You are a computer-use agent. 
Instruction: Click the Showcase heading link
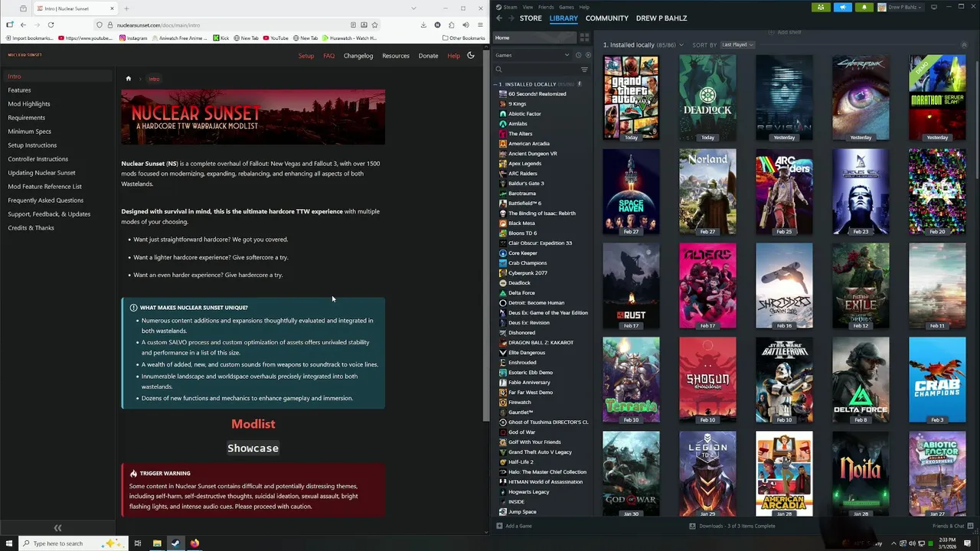pyautogui.click(x=253, y=448)
